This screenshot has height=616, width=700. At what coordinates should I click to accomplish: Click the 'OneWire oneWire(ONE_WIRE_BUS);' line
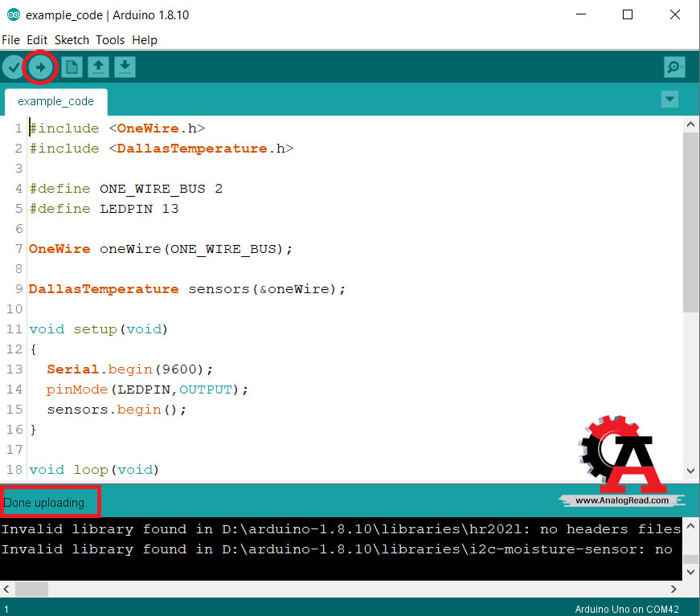click(161, 249)
